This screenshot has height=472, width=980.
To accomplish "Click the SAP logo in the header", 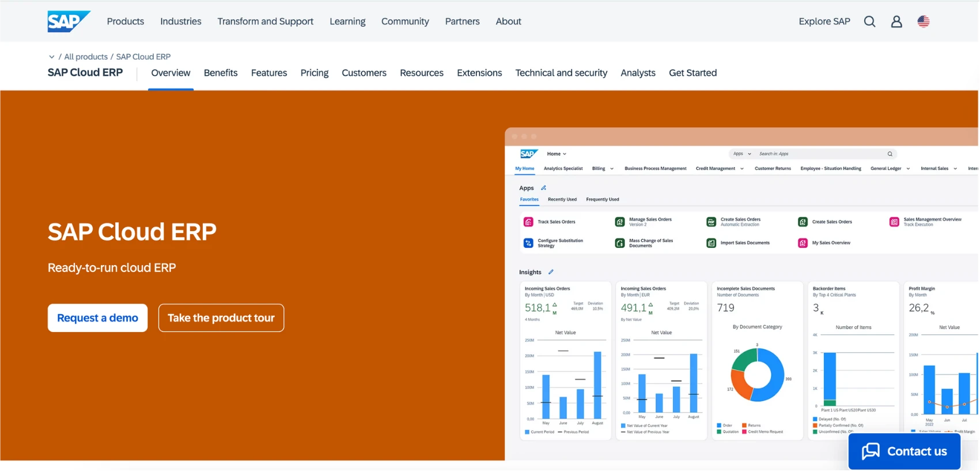I will click(x=69, y=21).
